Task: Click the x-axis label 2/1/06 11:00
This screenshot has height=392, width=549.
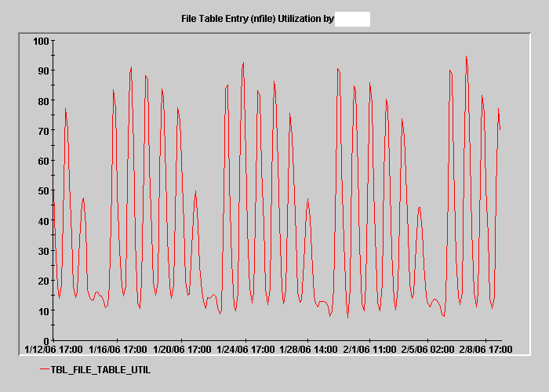Action: (x=369, y=350)
